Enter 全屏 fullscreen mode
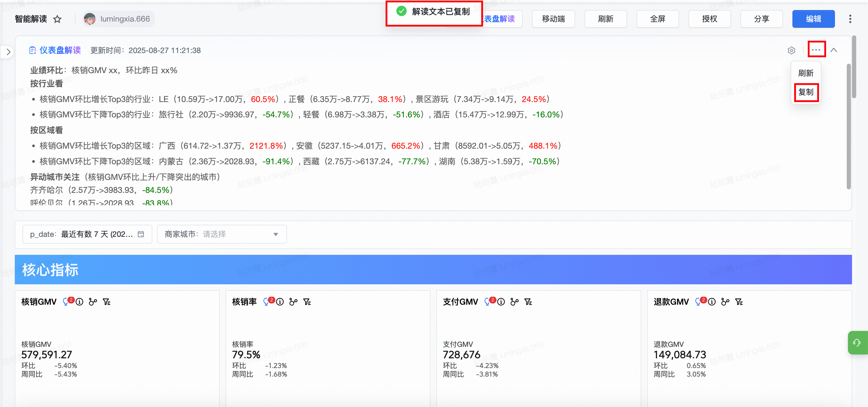Image resolution: width=868 pixels, height=407 pixels. click(x=657, y=19)
